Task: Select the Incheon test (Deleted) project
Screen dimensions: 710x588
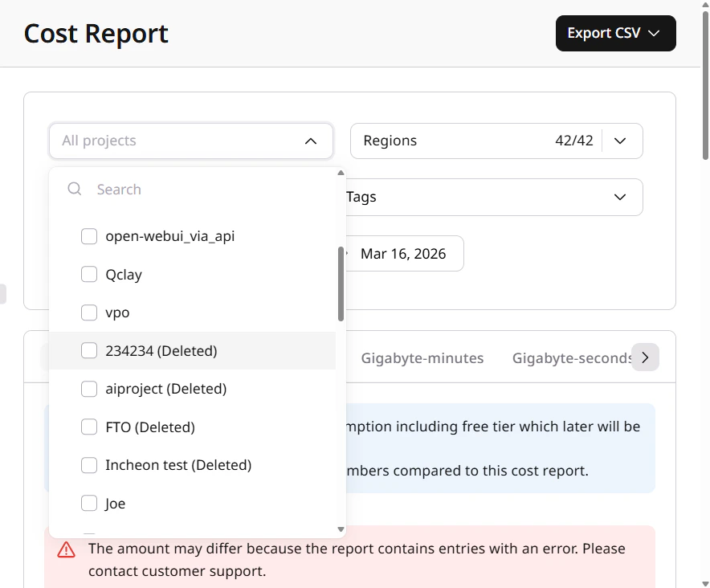Action: (x=89, y=465)
